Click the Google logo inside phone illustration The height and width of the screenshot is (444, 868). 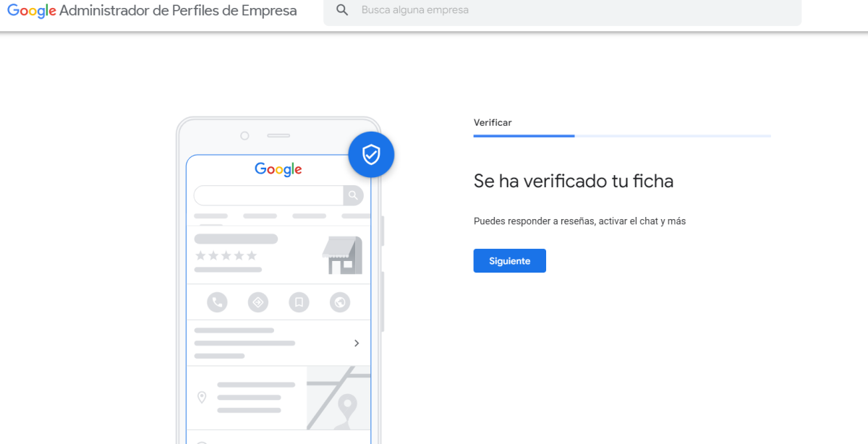(278, 169)
